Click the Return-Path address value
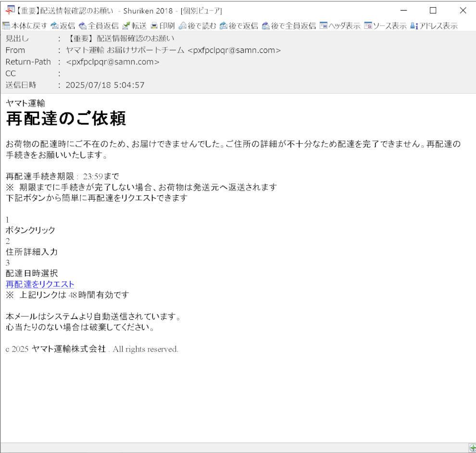The height and width of the screenshot is (453, 476). [113, 62]
